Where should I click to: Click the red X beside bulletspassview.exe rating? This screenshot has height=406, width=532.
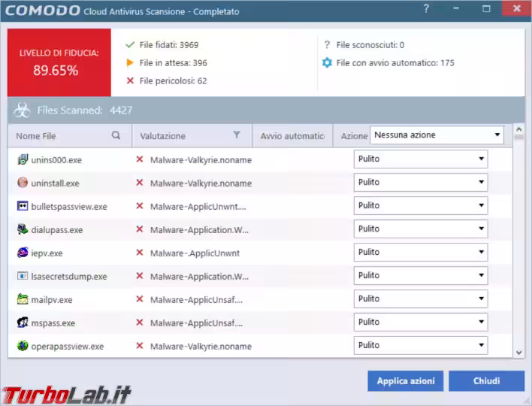[x=140, y=206]
